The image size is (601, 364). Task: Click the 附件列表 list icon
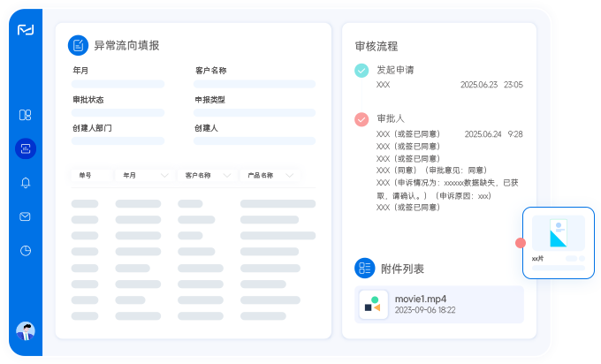click(x=364, y=269)
